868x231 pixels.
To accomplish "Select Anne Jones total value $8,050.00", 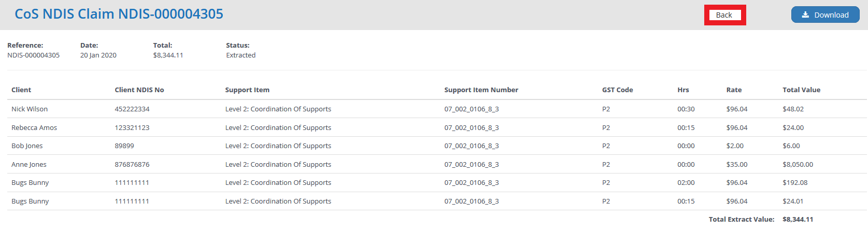I will 798,164.
